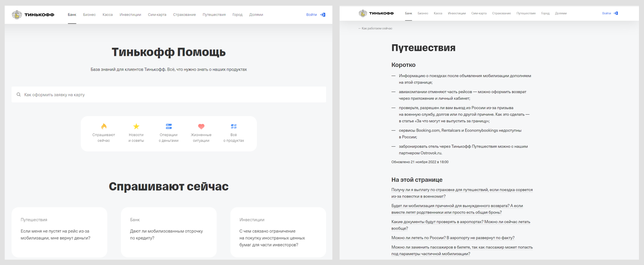Click 'Войти' on the right page
Screen dimensions: 644x265
point(606,13)
